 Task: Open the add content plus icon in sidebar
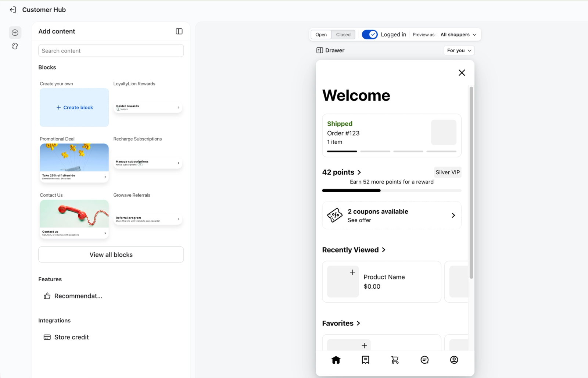(15, 33)
